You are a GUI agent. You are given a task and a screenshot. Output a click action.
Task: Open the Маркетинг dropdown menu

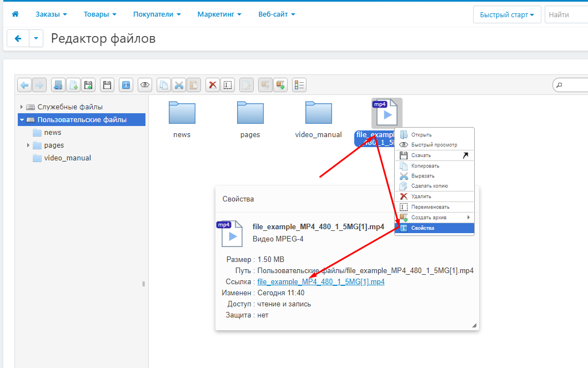(x=219, y=14)
